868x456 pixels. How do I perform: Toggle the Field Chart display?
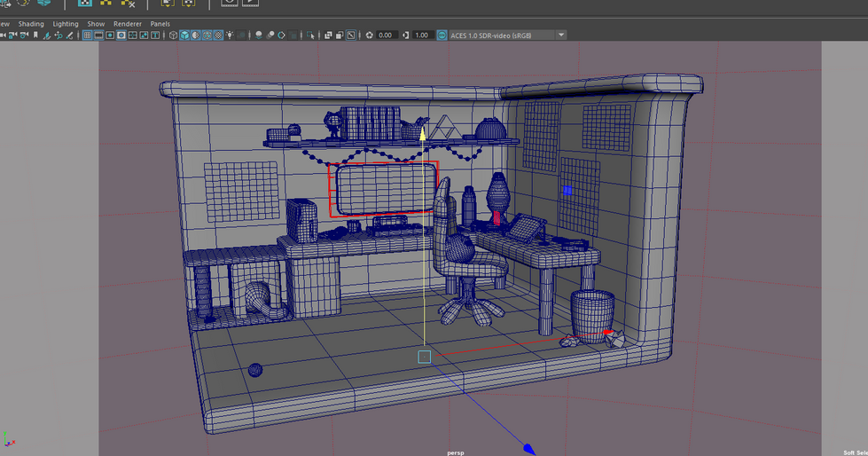[x=132, y=35]
